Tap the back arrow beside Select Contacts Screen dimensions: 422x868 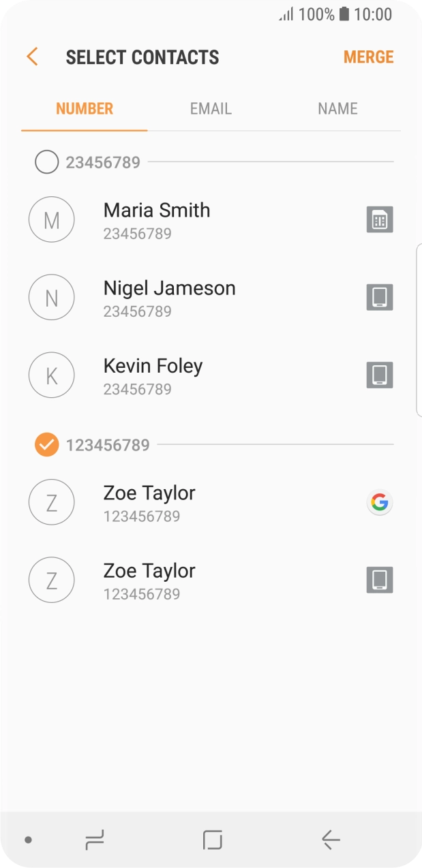click(x=32, y=57)
